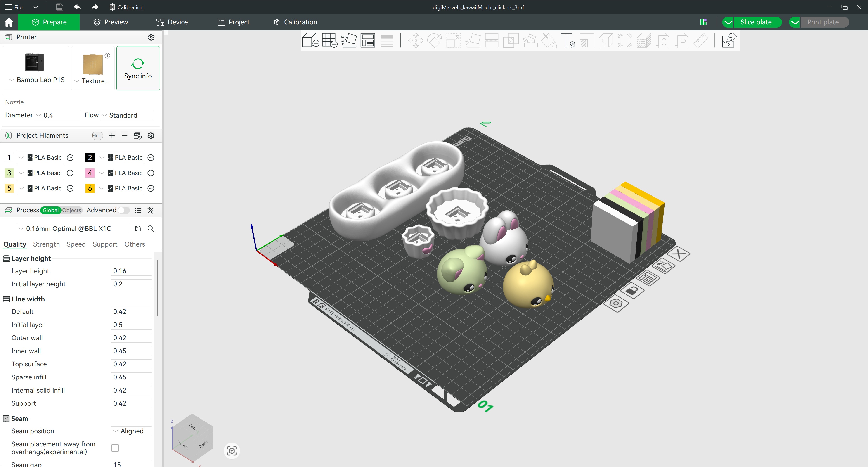Screen dimensions: 868x467
Task: Open the File menu
Action: pos(14,7)
